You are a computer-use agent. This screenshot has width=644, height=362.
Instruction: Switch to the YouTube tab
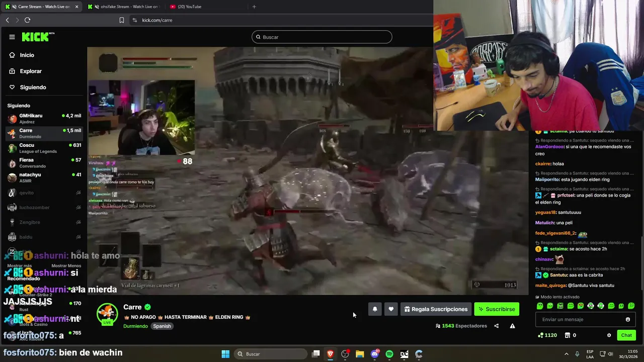pos(206,7)
